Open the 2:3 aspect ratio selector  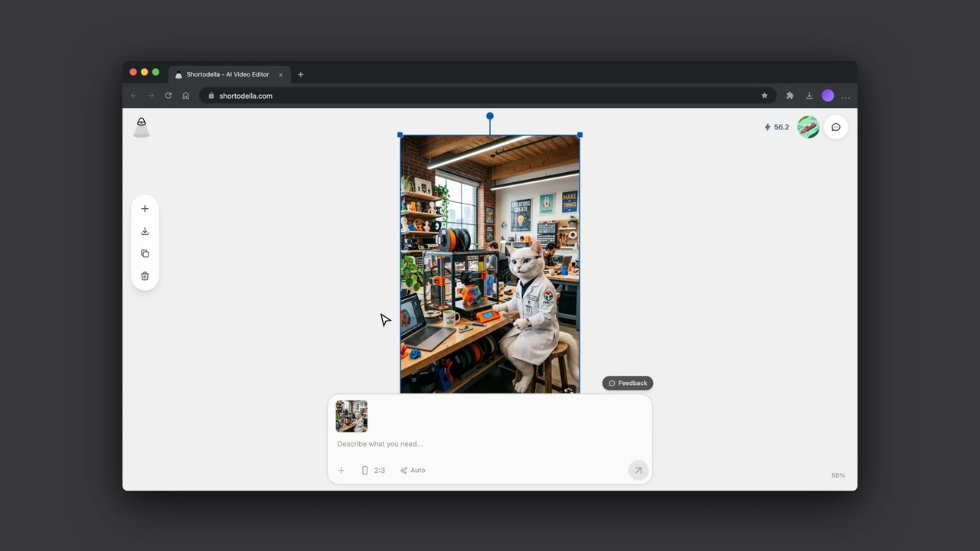[373, 470]
